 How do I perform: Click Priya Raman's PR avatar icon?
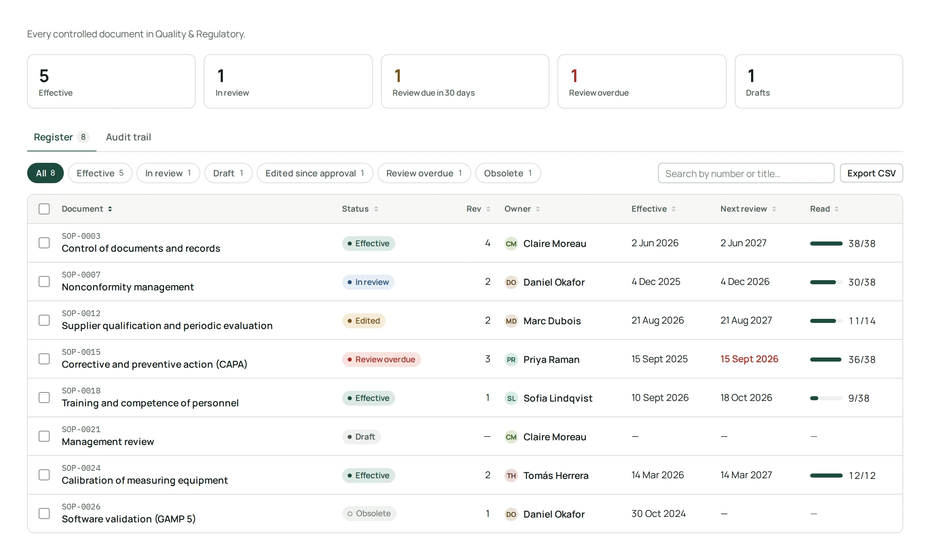point(511,360)
